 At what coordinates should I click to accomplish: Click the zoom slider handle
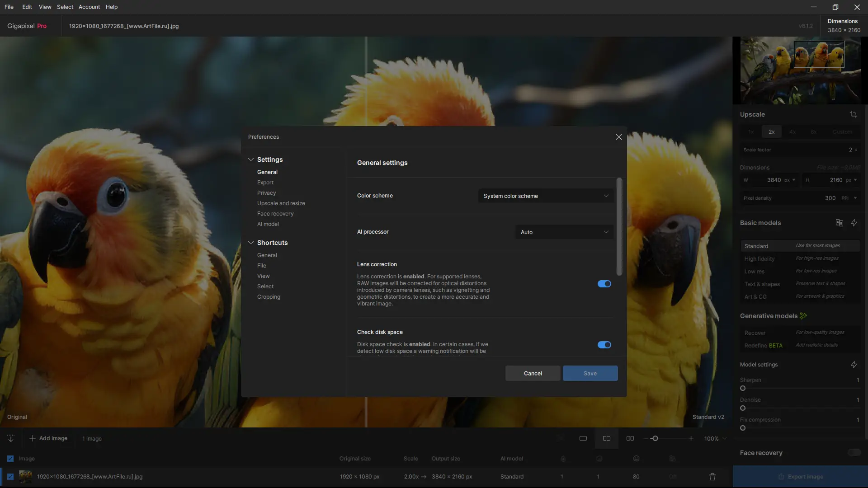pyautogui.click(x=655, y=438)
